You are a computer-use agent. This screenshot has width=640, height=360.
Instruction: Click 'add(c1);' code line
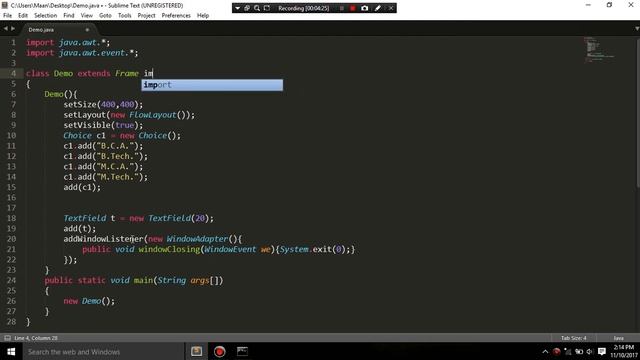[x=82, y=187]
